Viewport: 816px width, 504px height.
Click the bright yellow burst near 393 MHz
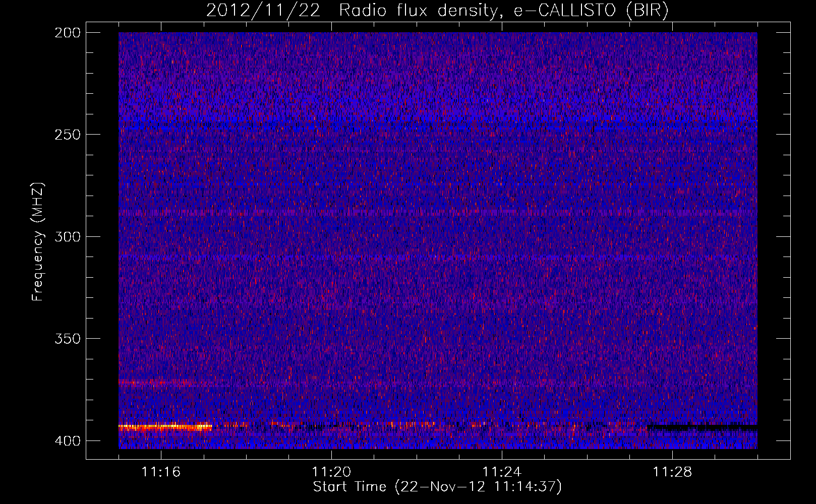tap(165, 427)
